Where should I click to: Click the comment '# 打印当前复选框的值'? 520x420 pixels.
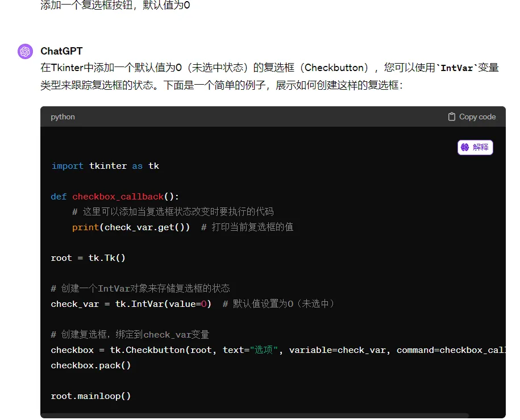[x=247, y=227]
